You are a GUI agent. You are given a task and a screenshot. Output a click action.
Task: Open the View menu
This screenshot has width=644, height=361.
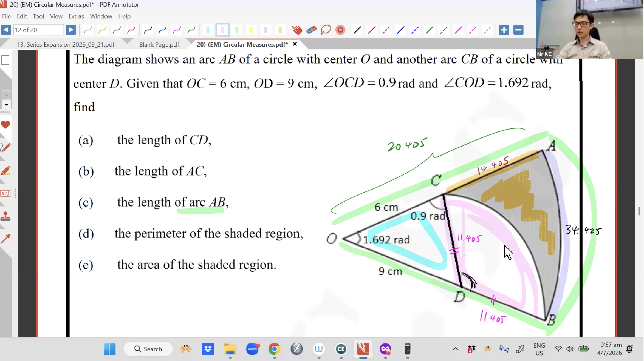click(56, 16)
